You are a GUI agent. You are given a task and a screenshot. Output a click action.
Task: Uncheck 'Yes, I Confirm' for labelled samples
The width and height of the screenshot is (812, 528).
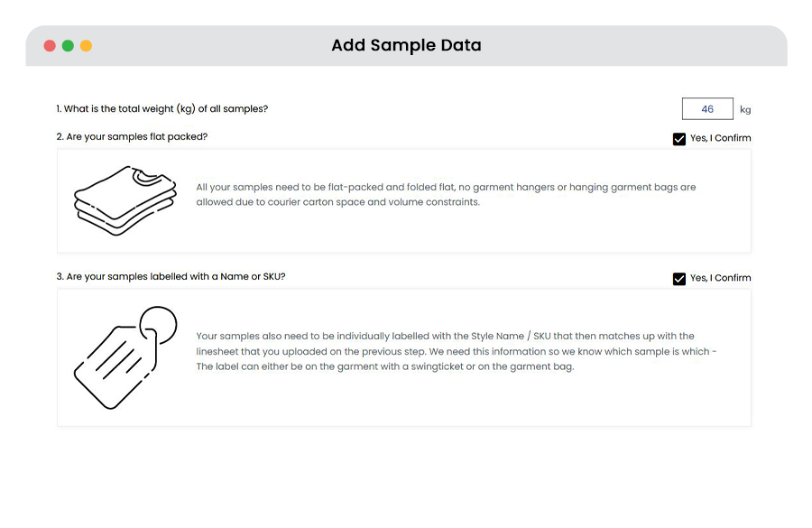[679, 278]
